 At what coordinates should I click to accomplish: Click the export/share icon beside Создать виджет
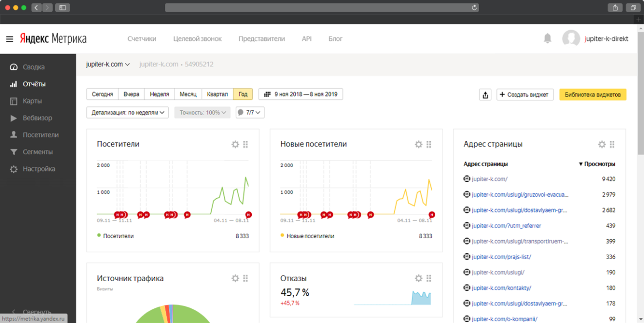pos(485,95)
